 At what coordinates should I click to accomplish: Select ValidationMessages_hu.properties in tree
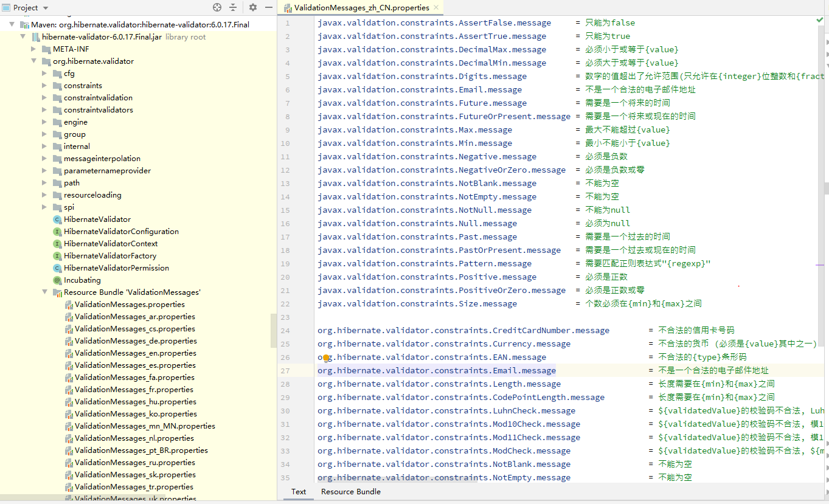tap(135, 401)
